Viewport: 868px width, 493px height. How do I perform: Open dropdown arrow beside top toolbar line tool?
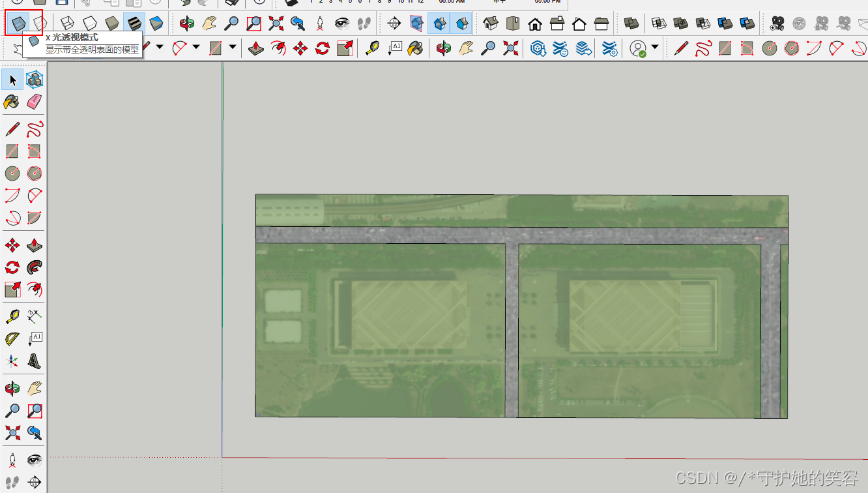pyautogui.click(x=160, y=47)
